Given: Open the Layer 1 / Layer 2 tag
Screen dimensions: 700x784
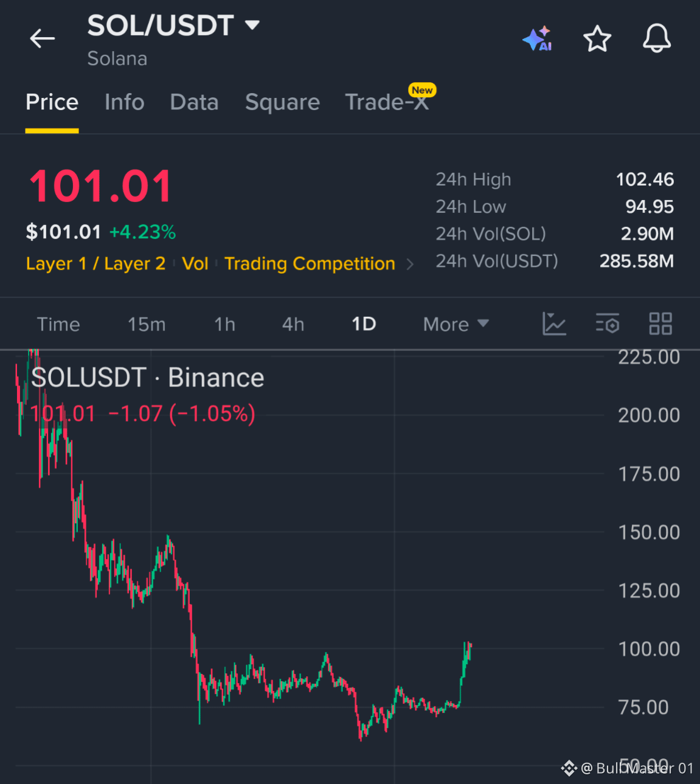Looking at the screenshot, I should click(x=95, y=263).
